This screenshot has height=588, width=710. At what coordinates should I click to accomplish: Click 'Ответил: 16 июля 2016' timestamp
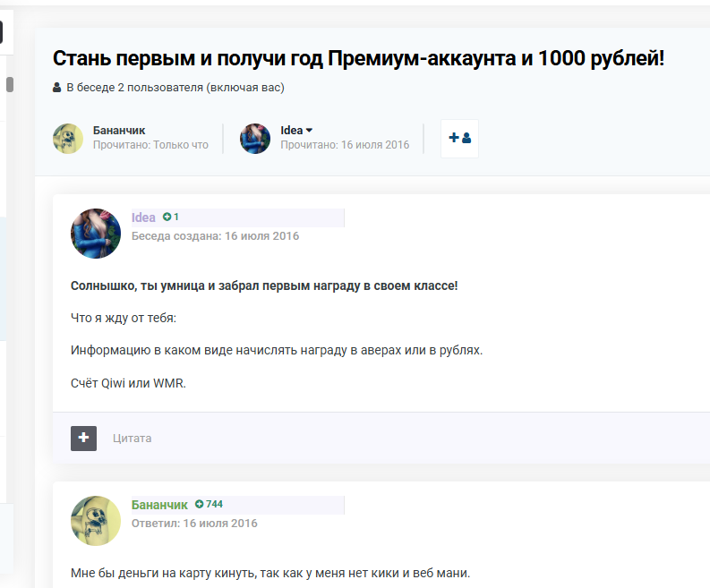point(194,524)
